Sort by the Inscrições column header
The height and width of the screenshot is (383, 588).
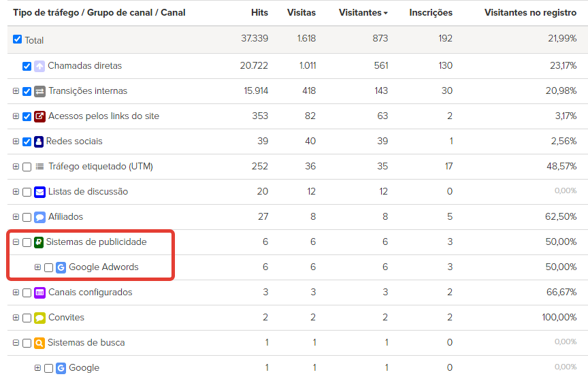tap(431, 13)
